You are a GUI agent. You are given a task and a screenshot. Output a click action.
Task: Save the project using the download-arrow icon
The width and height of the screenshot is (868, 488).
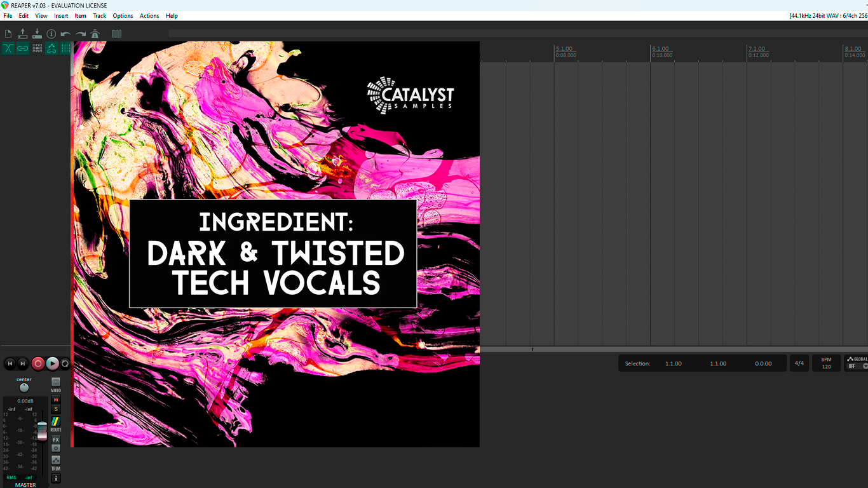(37, 34)
